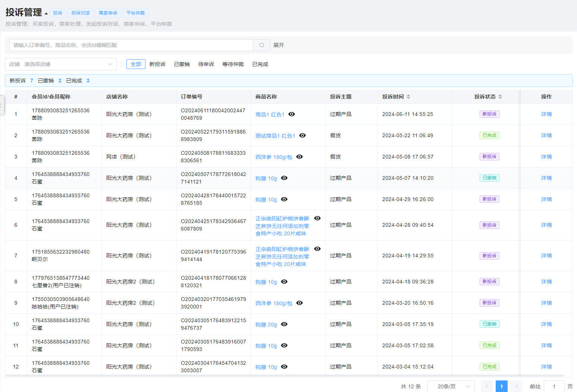The height and width of the screenshot is (392, 577).
Task: Click 新投诉 status tag in row 1
Action: (489, 114)
